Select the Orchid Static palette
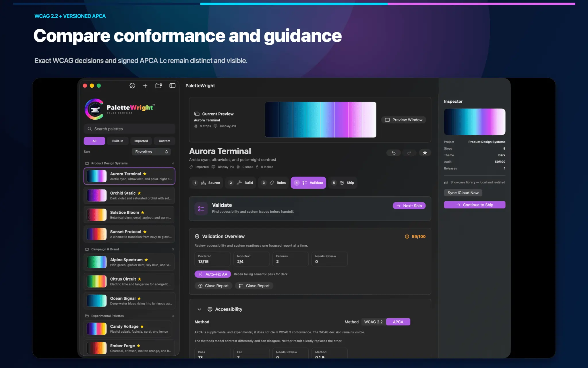 (129, 195)
